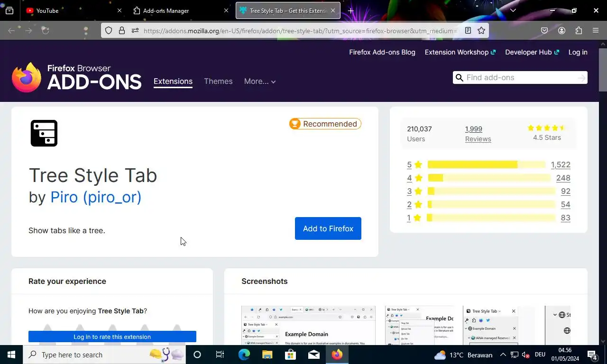607x364 pixels.
Task: Select the Themes navigation item
Action: pyautogui.click(x=218, y=81)
